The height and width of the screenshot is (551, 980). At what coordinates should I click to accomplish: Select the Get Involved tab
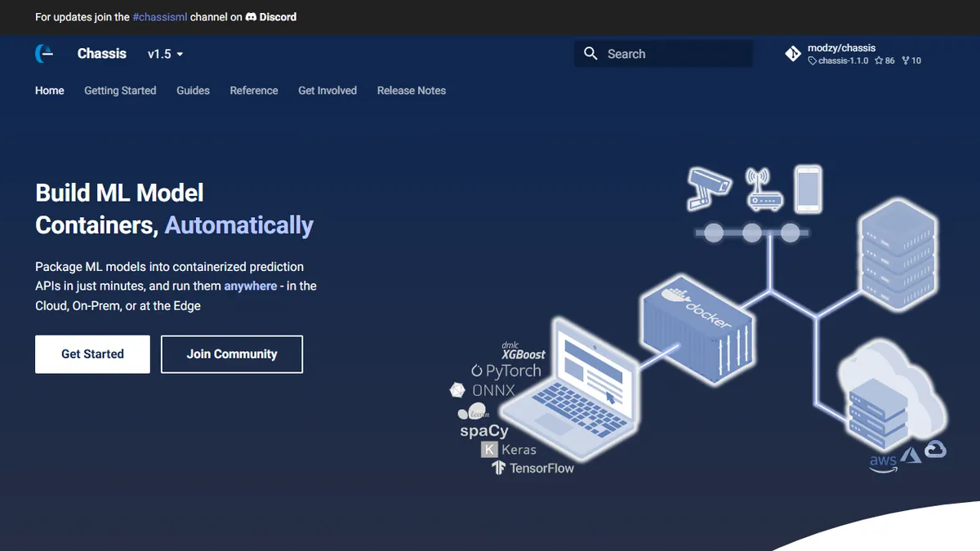tap(327, 91)
